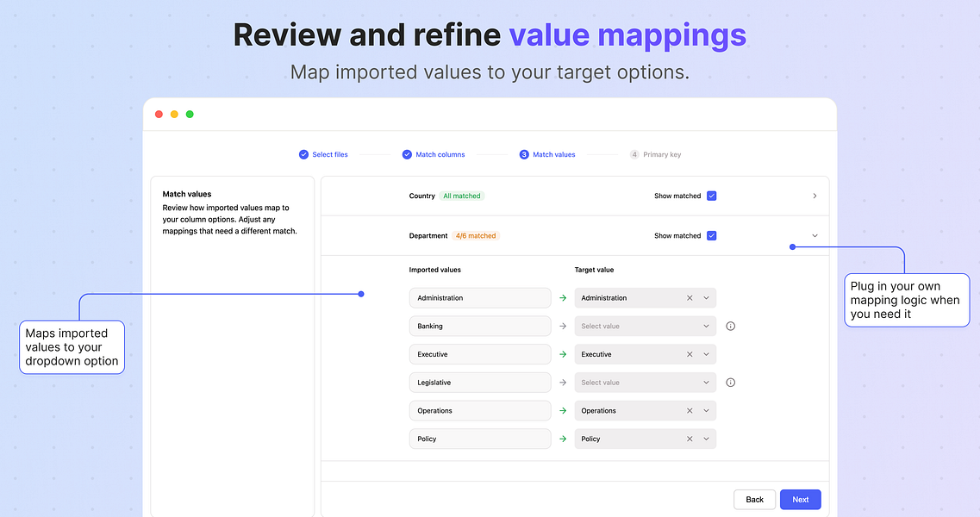The height and width of the screenshot is (517, 980).
Task: Clear the Operations target value
Action: [690, 411]
